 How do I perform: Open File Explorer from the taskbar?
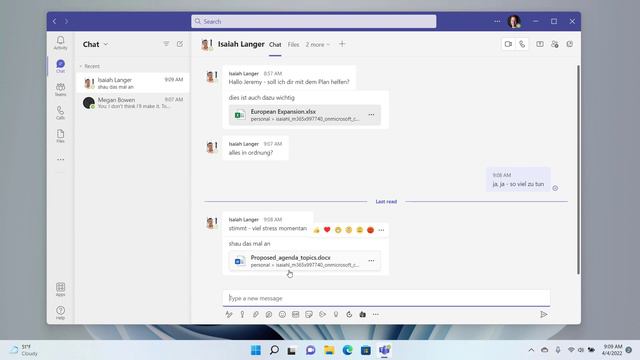click(x=329, y=350)
